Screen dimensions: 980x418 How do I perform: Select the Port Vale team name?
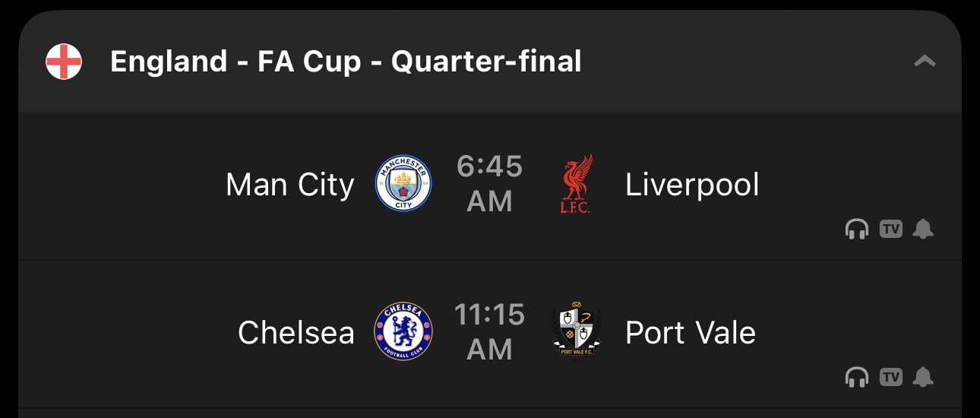tap(691, 332)
